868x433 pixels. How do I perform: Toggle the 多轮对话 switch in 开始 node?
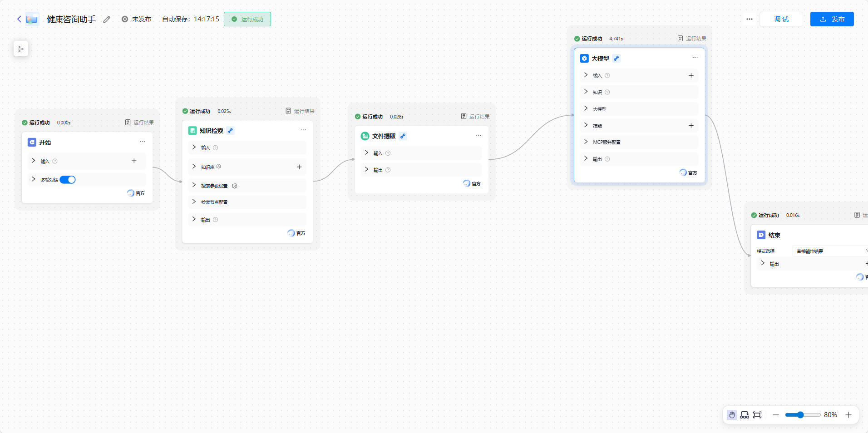(x=68, y=180)
